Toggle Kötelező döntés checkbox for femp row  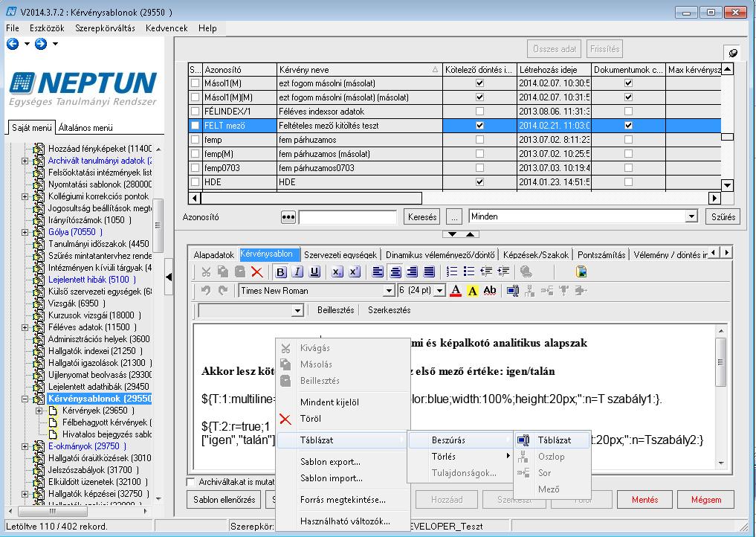[479, 140]
